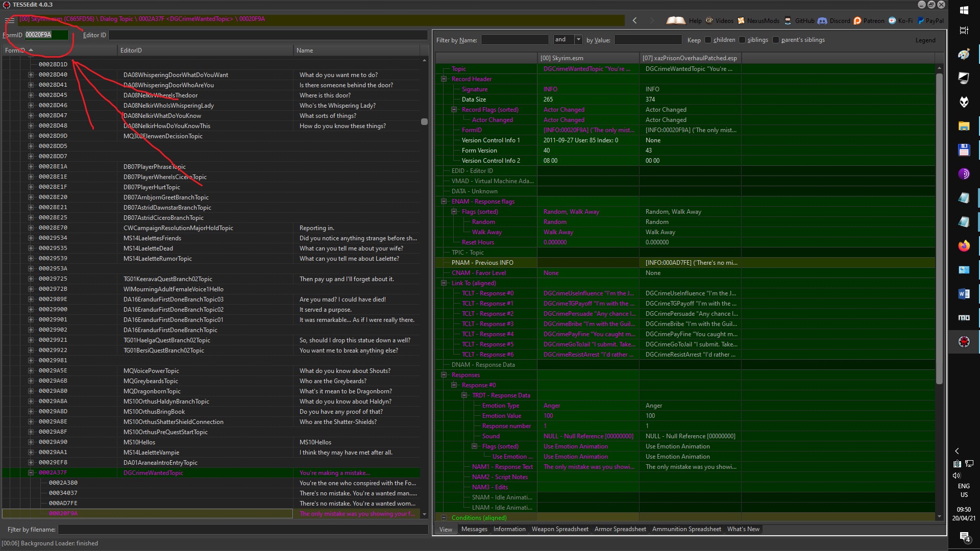Enable Keep parent's siblings checkbox

coord(776,40)
